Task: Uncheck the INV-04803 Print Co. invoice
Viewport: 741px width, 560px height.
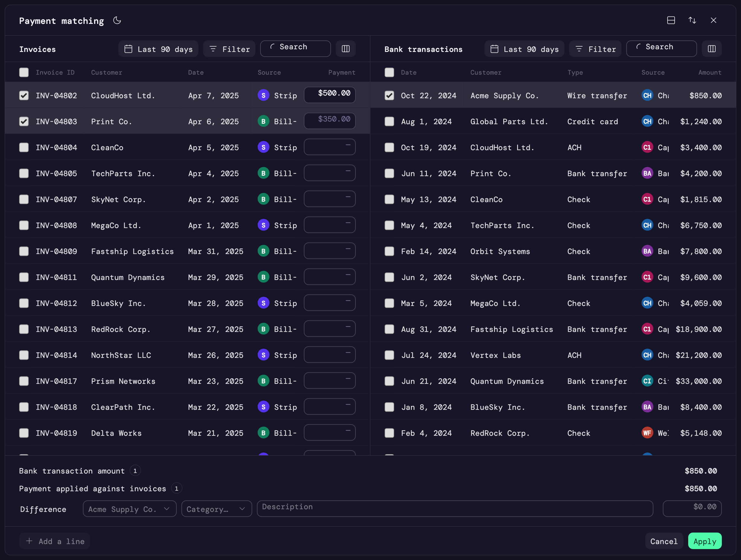Action: pyautogui.click(x=24, y=121)
